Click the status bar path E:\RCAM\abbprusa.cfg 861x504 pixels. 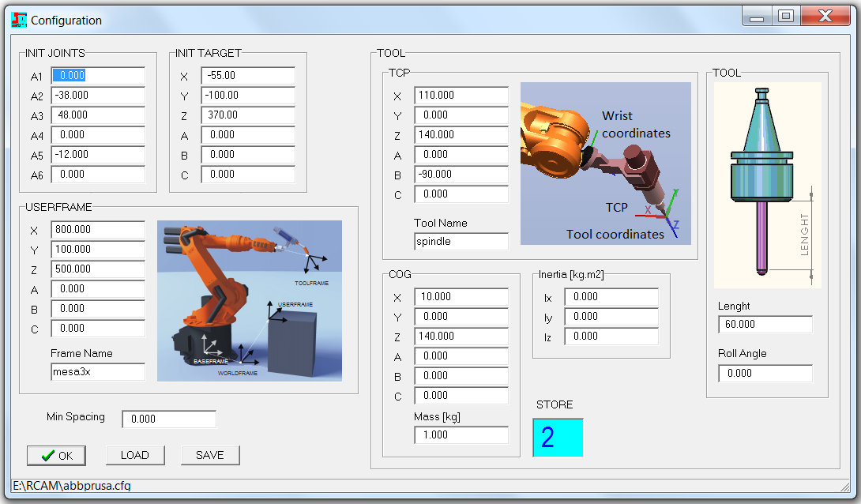coord(72,486)
